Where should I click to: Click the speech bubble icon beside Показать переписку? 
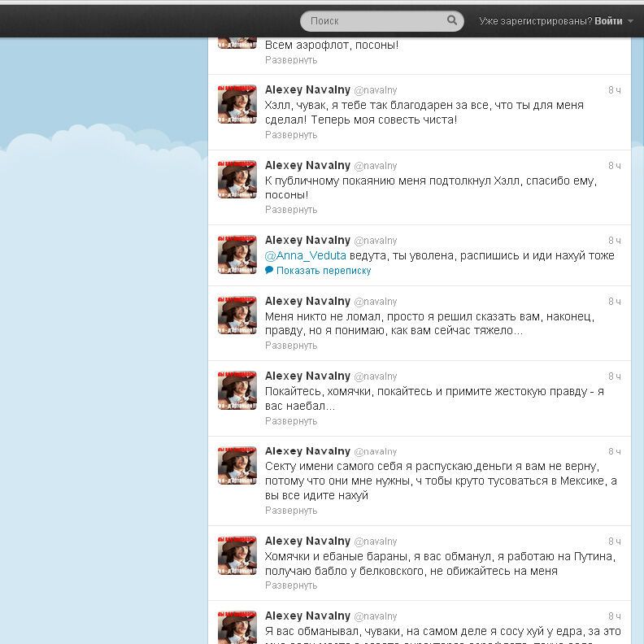pyautogui.click(x=269, y=271)
